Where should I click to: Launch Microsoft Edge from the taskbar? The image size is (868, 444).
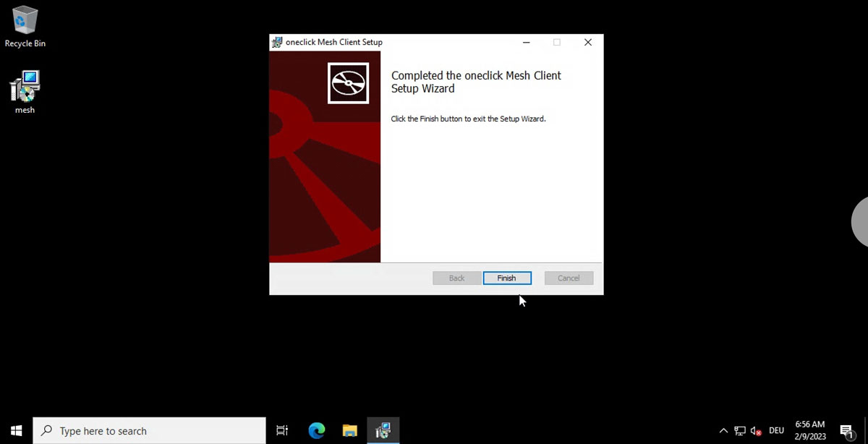(x=317, y=431)
